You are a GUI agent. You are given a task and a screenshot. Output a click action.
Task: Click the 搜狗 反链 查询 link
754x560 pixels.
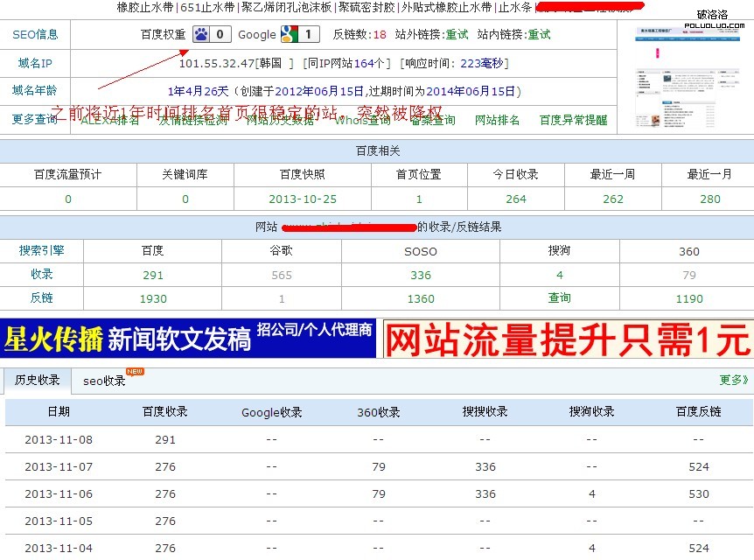click(559, 297)
